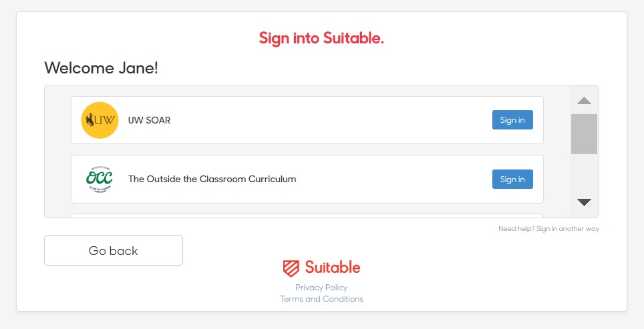Click the scroll down arrow in the list

[584, 202]
